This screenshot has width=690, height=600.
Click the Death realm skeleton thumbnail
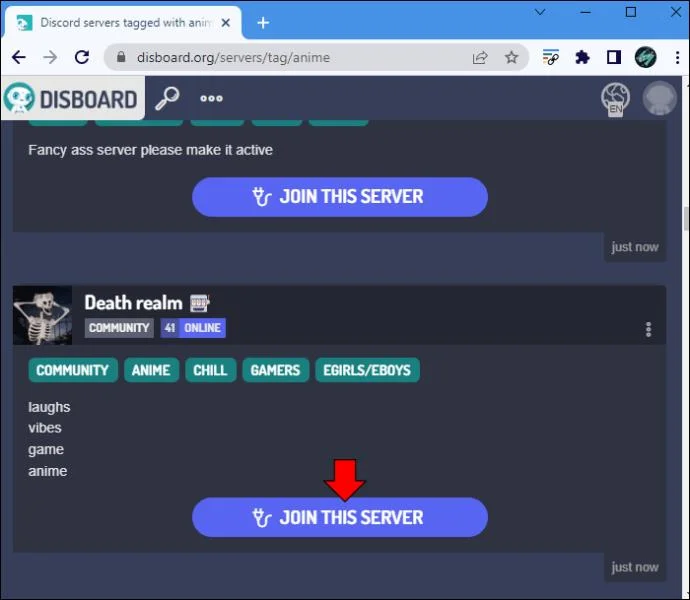42,315
